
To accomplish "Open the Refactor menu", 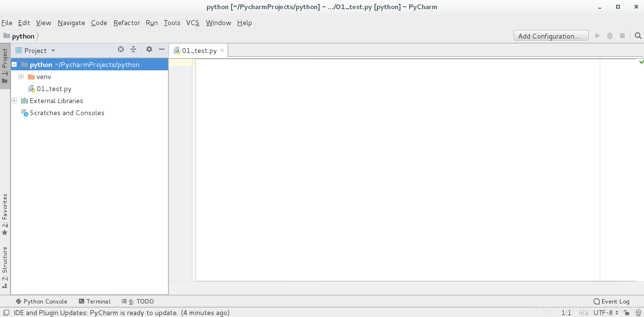I will point(127,23).
